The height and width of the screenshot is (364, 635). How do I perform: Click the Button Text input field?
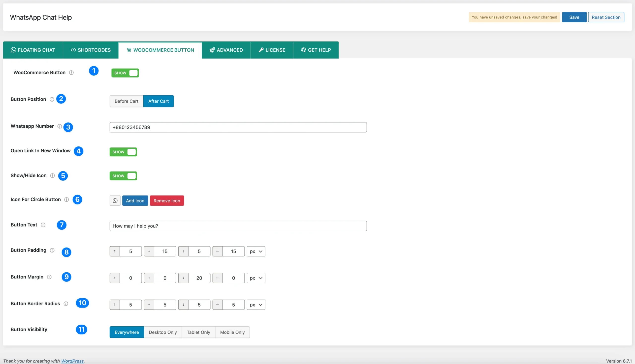click(x=238, y=226)
